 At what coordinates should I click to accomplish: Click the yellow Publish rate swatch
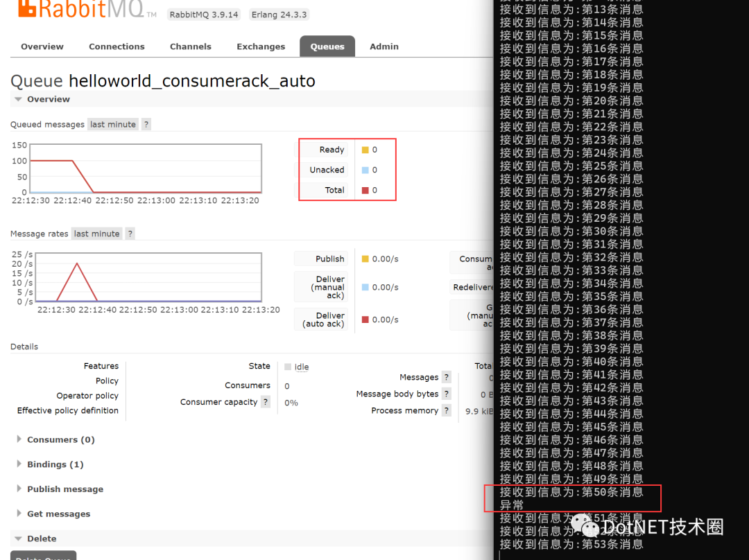pyautogui.click(x=365, y=259)
